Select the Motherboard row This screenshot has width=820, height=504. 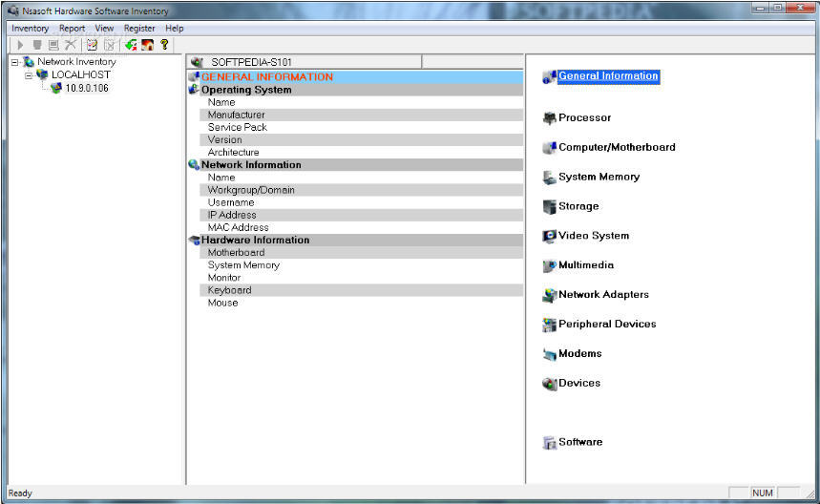pos(361,253)
